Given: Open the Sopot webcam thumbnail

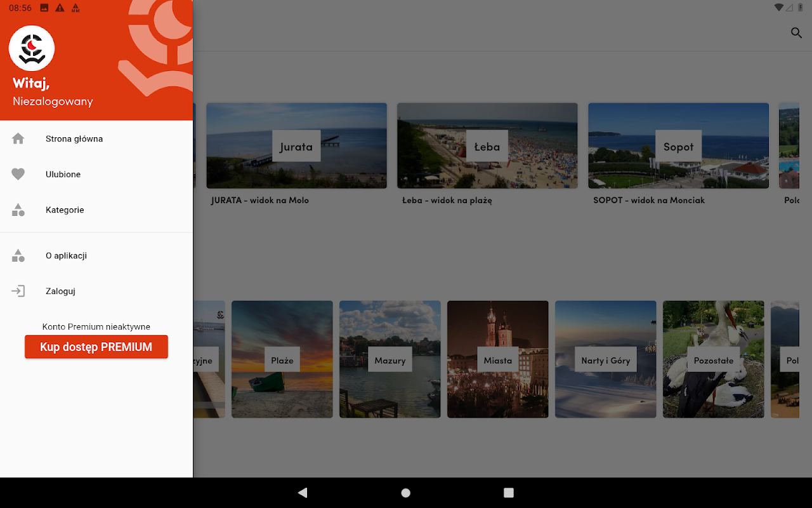Looking at the screenshot, I should pos(678,145).
